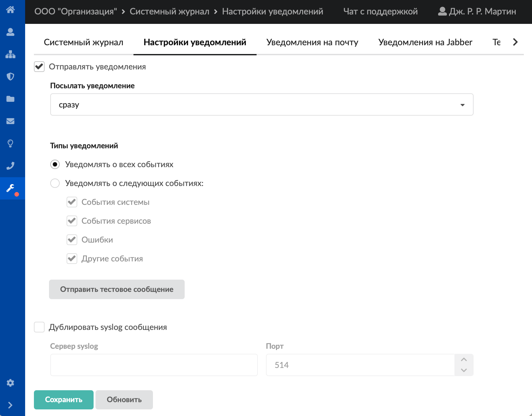532x416 pixels.
Task: Open the users icon in sidebar
Action: [x=10, y=32]
